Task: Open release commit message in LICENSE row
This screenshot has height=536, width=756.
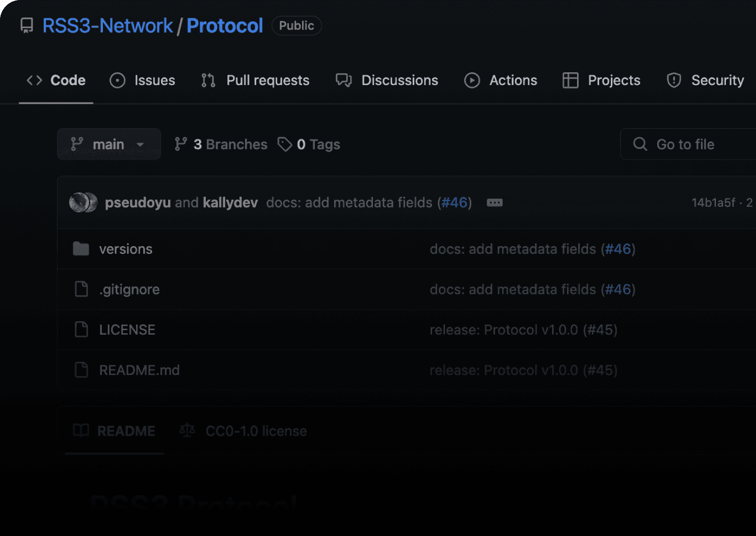Action: coord(524,330)
